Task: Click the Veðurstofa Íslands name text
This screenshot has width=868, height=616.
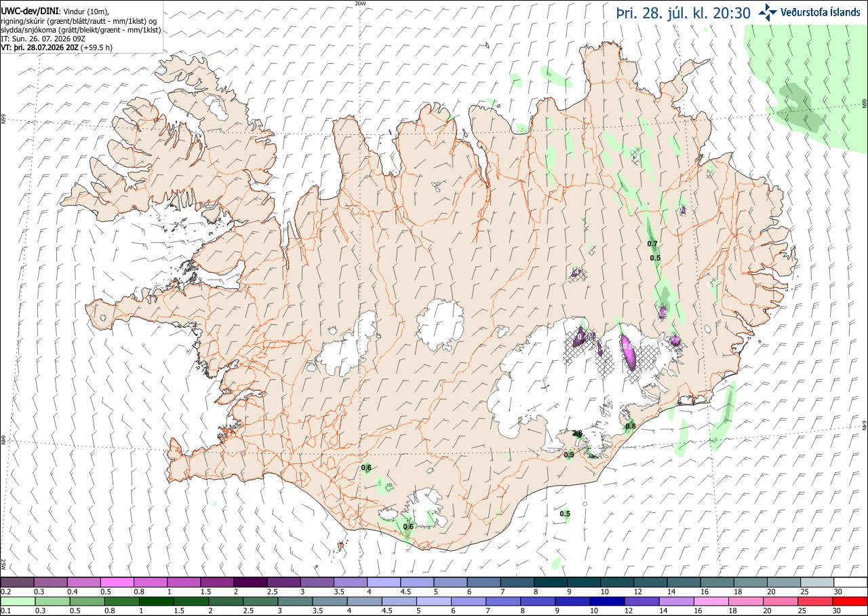Action: [x=821, y=12]
